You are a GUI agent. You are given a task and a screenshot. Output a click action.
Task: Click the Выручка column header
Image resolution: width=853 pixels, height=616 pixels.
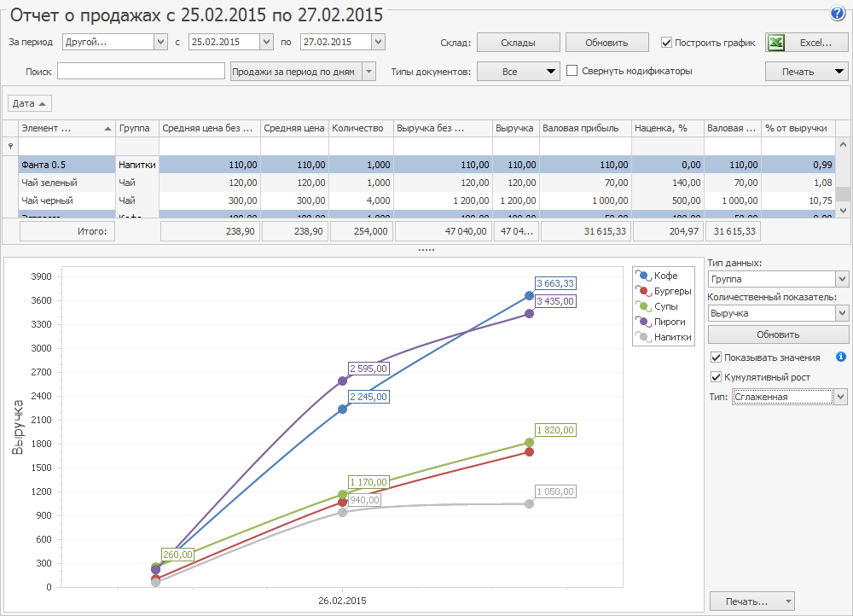tap(515, 128)
